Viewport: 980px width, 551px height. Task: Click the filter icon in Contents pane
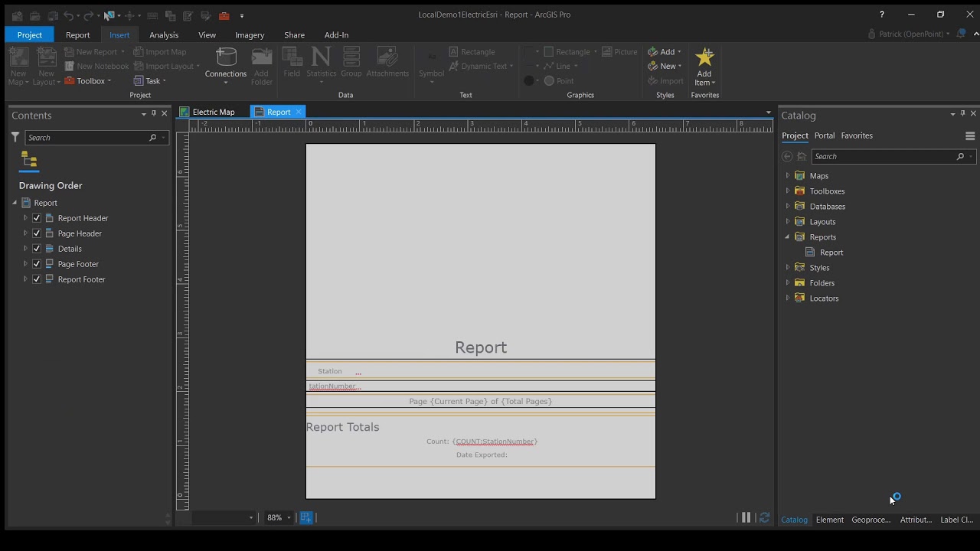point(15,137)
